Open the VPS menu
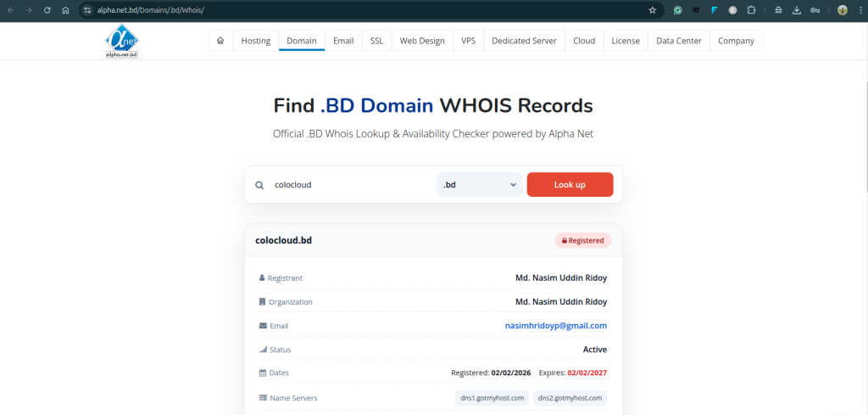This screenshot has height=415, width=868. 468,41
